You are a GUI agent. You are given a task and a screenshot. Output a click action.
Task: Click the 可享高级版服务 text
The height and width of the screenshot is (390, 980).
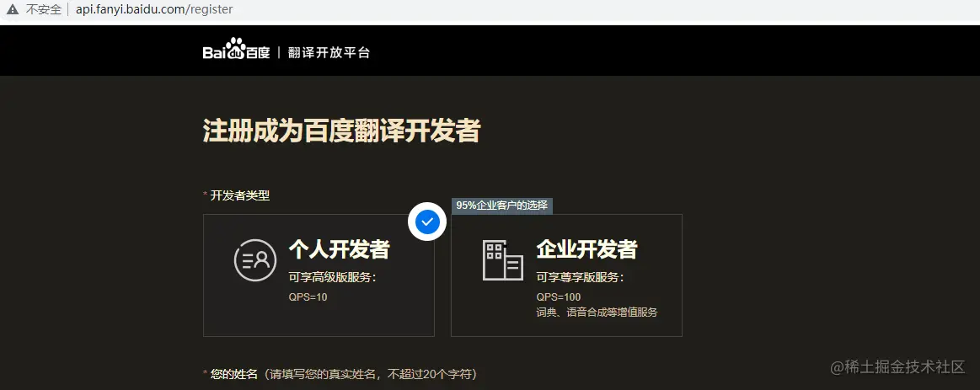(333, 277)
